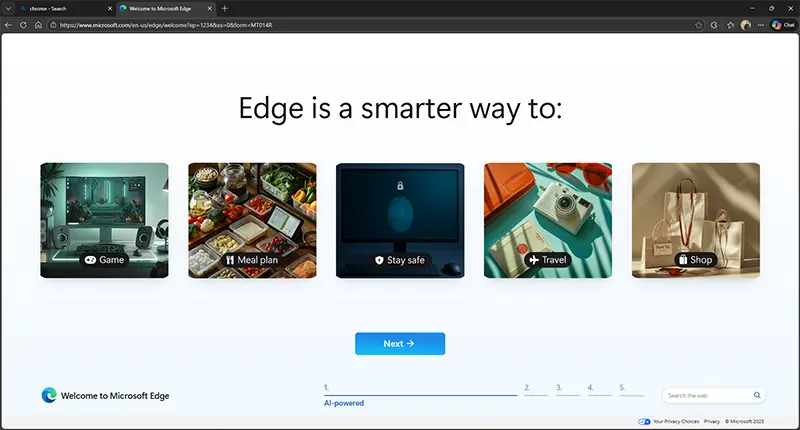Viewport: 800px width, 430px height.
Task: Jump to step 2 indicator
Action: (x=536, y=389)
